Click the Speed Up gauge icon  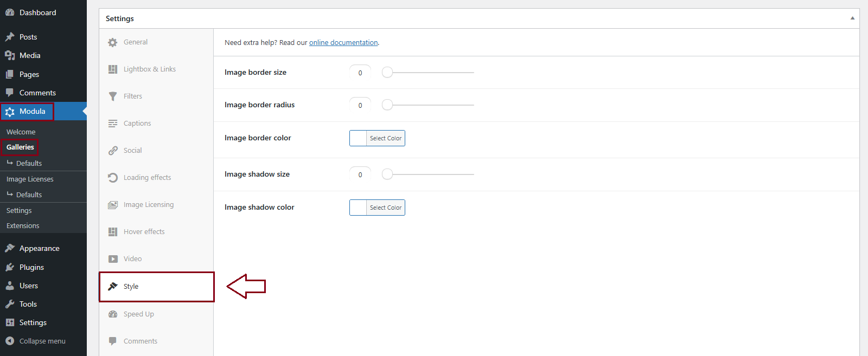[113, 314]
